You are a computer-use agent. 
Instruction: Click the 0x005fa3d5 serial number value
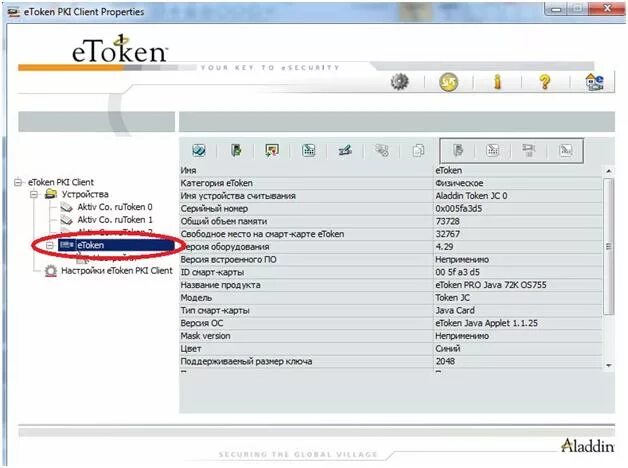point(459,209)
